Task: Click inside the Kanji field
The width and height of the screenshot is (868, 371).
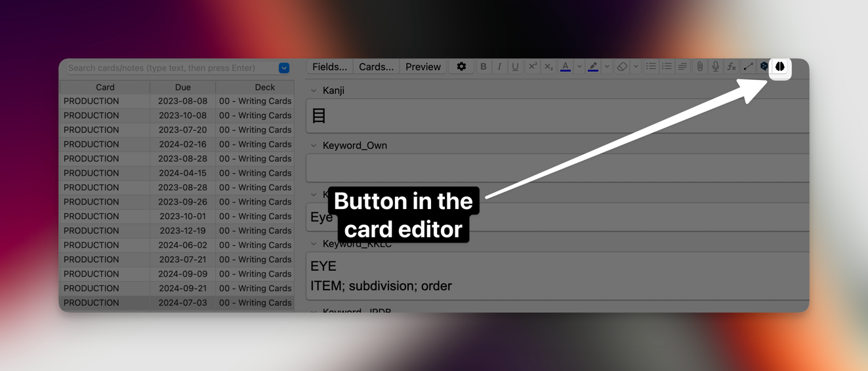Action: coord(558,116)
